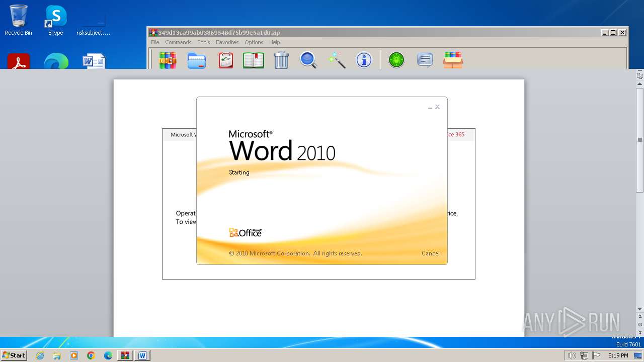Close the Word 2010 splash screen
The width and height of the screenshot is (644, 362).
(438, 107)
